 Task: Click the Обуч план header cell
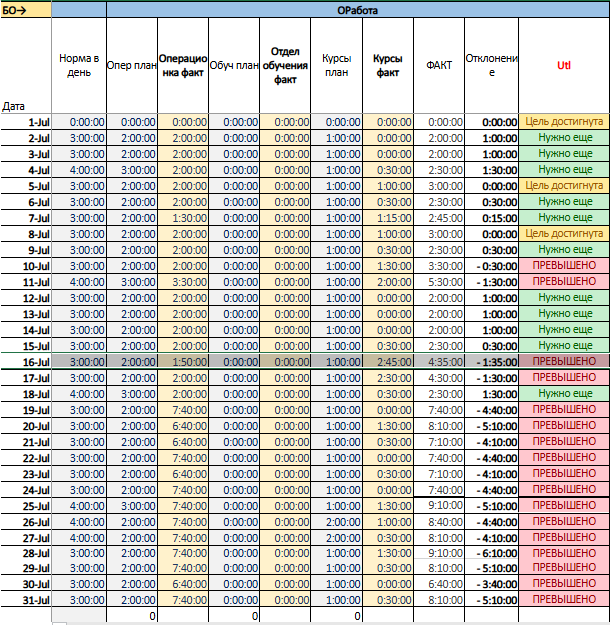click(x=234, y=66)
